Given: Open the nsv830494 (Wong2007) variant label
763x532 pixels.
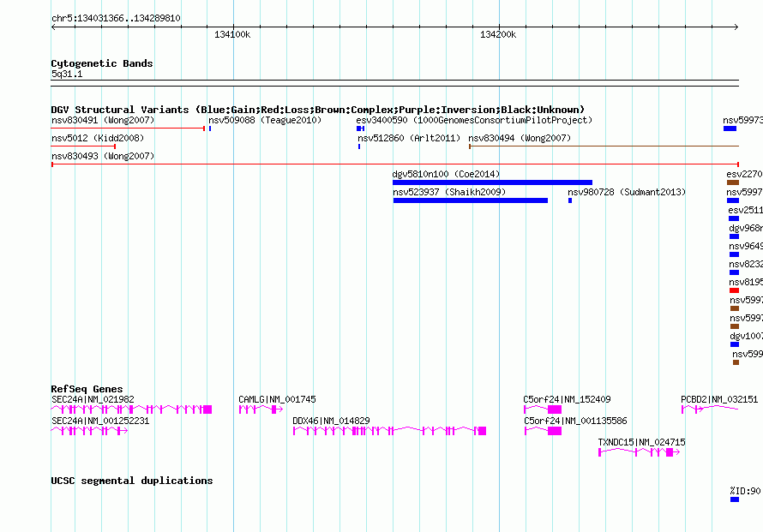Looking at the screenshot, I should click(x=520, y=138).
